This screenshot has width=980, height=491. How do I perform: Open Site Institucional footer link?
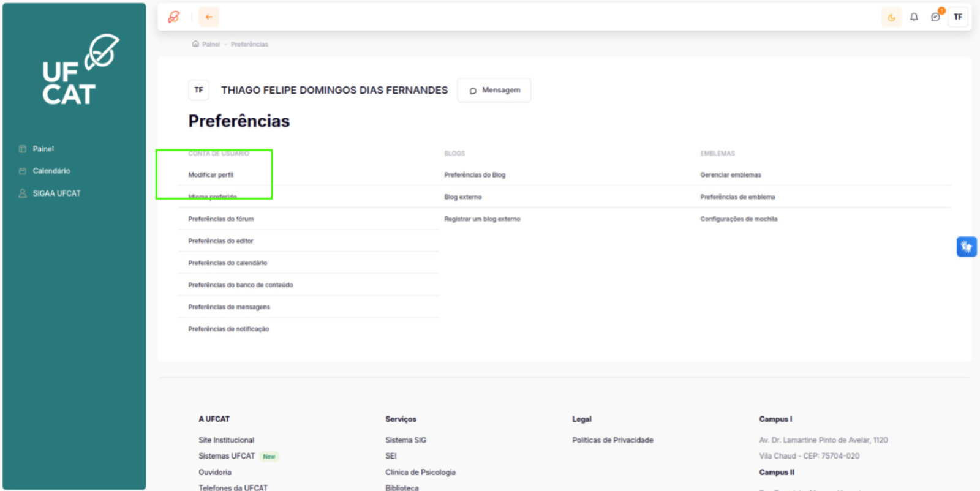(x=226, y=440)
